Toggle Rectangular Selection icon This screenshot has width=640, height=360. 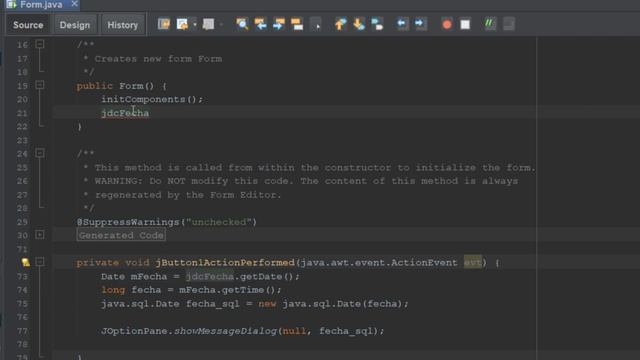316,24
